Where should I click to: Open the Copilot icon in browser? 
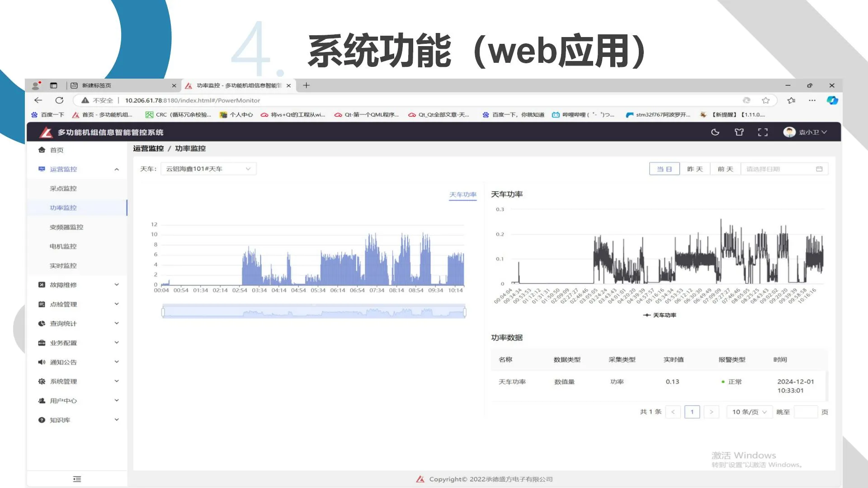(x=832, y=100)
